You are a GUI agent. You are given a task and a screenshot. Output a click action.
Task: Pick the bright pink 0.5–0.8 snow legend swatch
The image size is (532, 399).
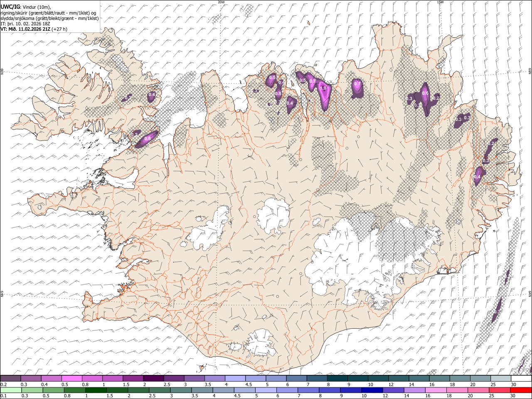tap(71, 379)
